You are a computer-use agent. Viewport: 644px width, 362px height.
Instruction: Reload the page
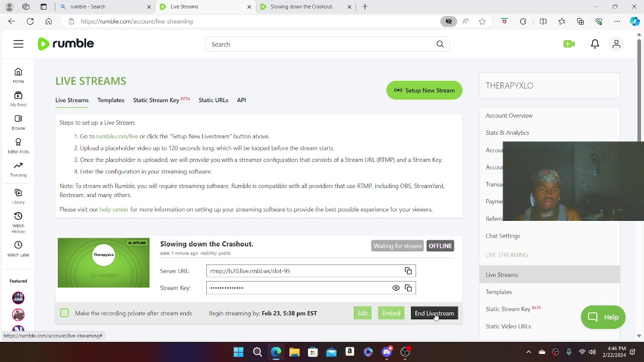click(x=30, y=22)
